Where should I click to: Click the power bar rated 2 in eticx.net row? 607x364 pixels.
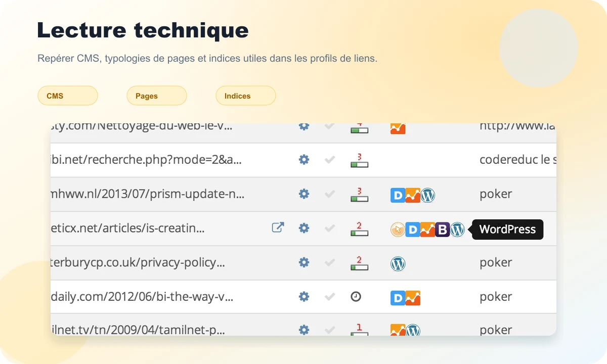coord(359,230)
